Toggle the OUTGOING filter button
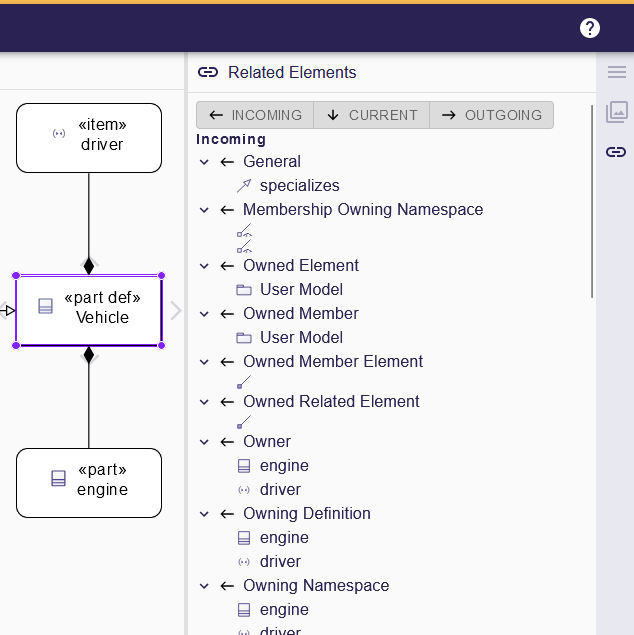The image size is (634, 635). click(491, 115)
